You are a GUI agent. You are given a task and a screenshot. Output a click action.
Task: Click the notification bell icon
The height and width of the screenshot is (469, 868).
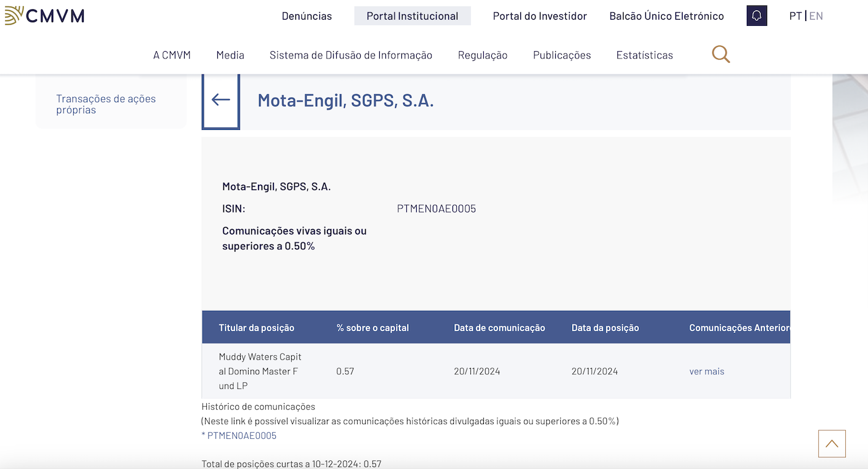coord(757,16)
